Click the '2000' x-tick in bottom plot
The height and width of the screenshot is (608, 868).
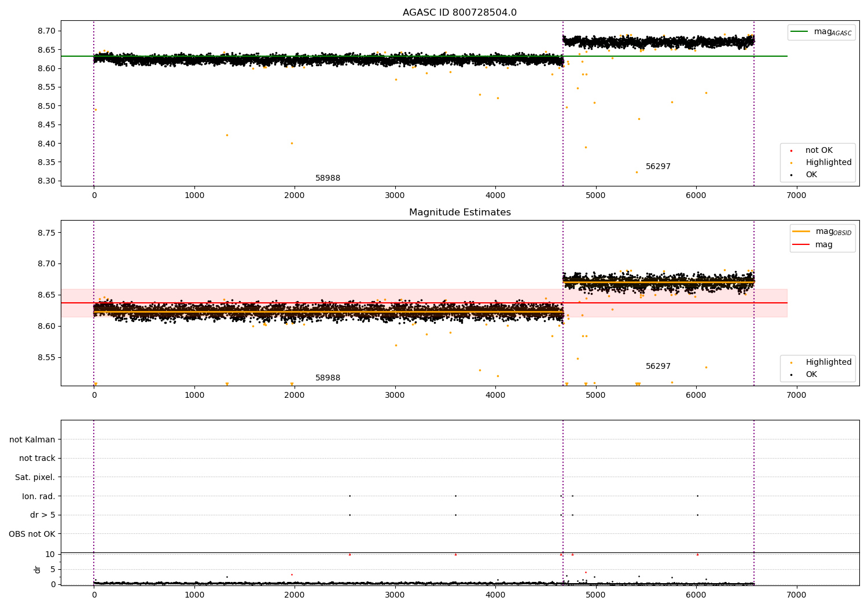(x=295, y=595)
